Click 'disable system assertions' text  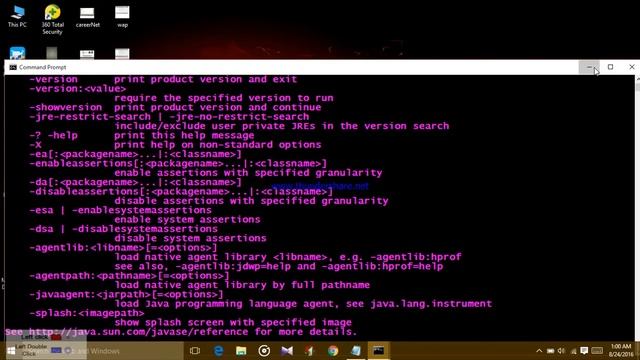point(190,238)
